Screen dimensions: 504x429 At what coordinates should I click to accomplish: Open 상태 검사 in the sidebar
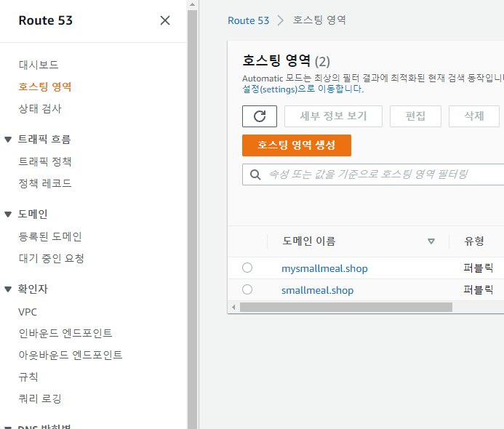[40, 108]
